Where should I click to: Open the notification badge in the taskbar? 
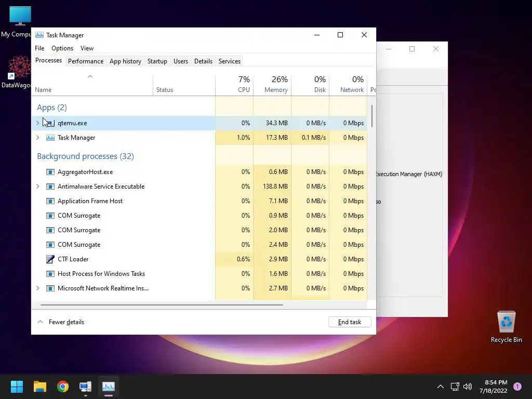(x=517, y=387)
